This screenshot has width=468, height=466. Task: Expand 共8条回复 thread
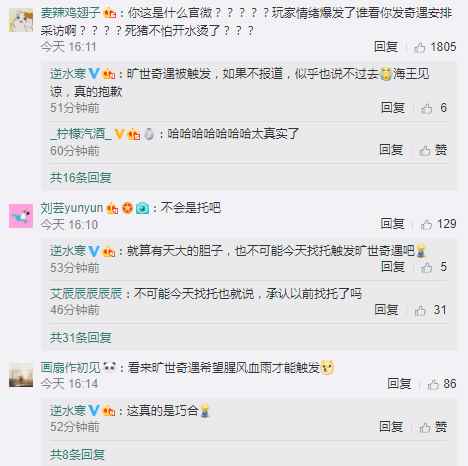[x=77, y=454]
